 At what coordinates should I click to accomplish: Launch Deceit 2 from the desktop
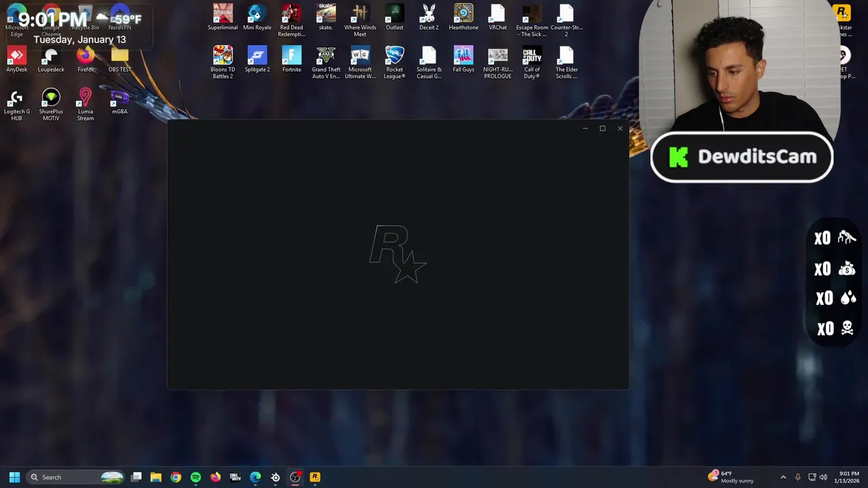coord(429,18)
